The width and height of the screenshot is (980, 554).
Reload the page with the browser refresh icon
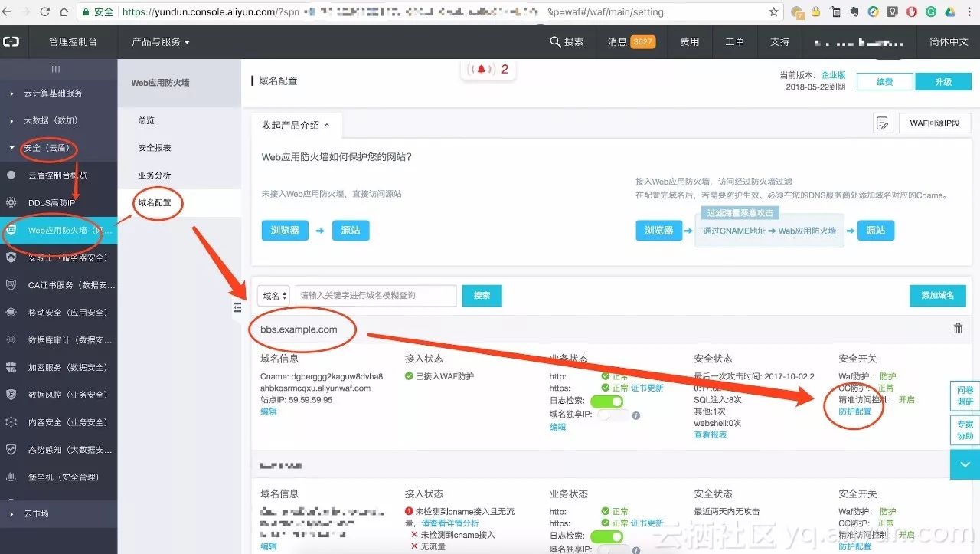[x=44, y=12]
